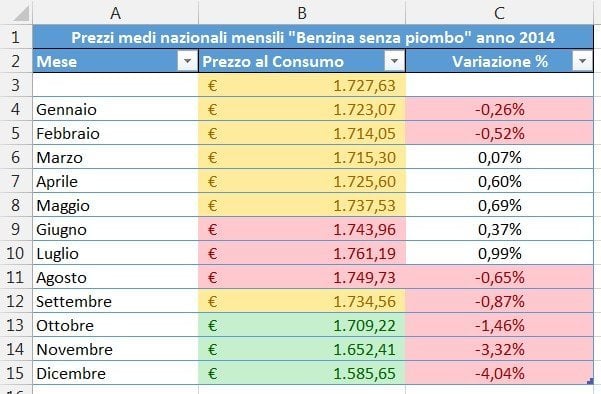Select column C header
Screen dimensions: 601x394
pyautogui.click(x=499, y=13)
